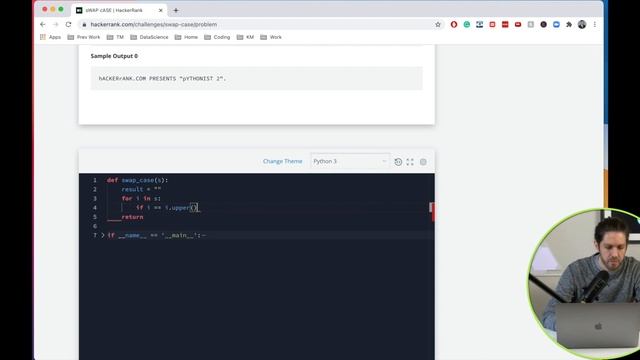Screen dimensions: 640x360
Task: Click the Sample Output 0 heading
Action: coord(114,56)
